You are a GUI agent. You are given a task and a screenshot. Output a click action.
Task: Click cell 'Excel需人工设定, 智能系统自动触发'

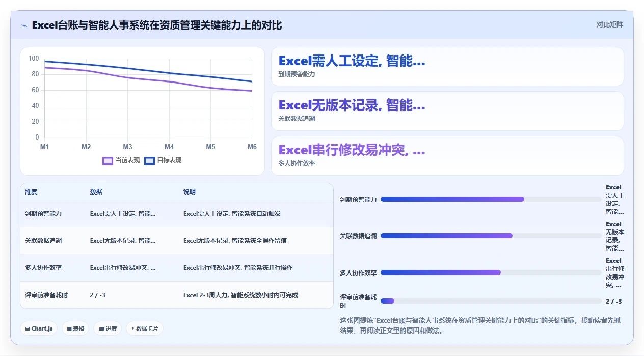click(232, 214)
